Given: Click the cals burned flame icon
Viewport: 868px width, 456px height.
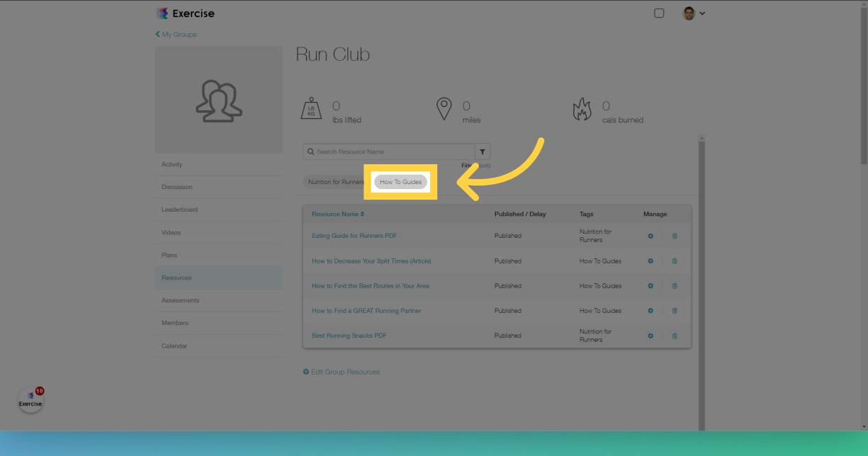Looking at the screenshot, I should pos(582,109).
